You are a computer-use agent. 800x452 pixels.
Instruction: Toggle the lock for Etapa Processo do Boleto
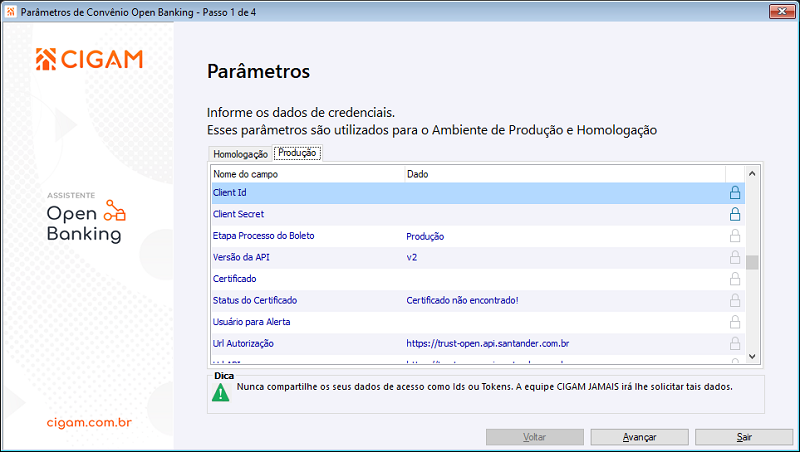[x=735, y=236]
